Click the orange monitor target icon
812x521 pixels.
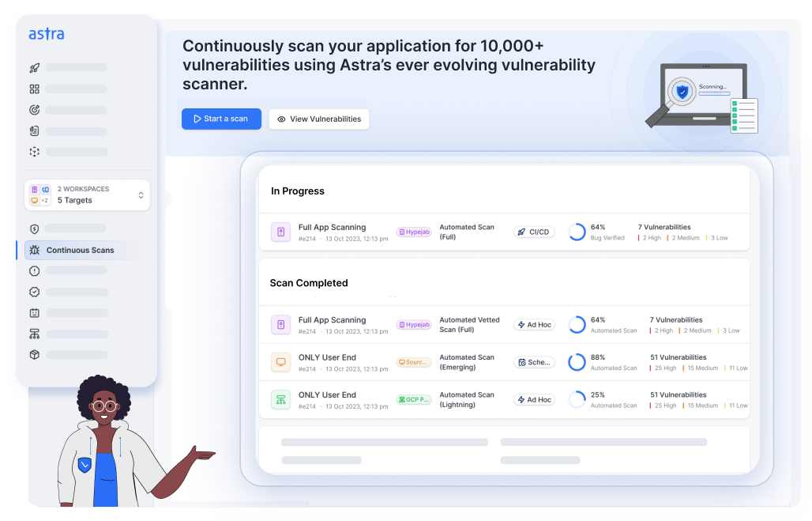tap(280, 362)
